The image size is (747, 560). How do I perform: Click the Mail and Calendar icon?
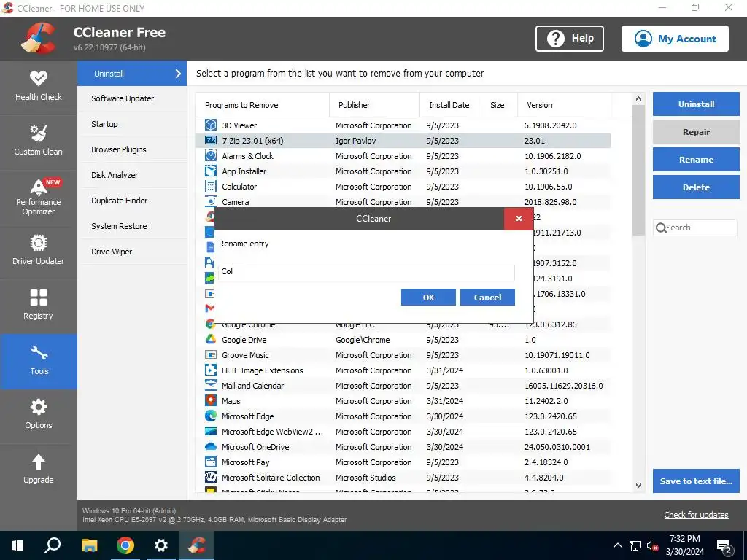pyautogui.click(x=211, y=385)
